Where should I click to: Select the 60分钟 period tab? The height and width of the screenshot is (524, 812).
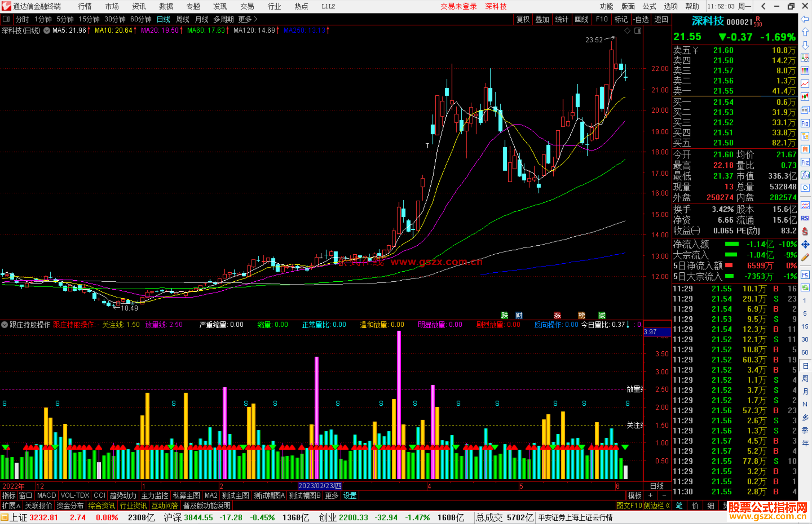(141, 19)
